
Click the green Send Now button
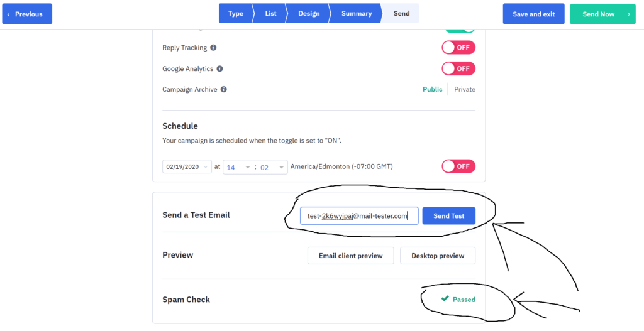[x=602, y=14]
